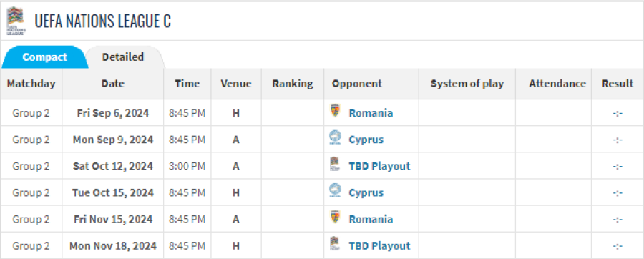This screenshot has height=259, width=644.
Task: Open Cyprus link for Sep 9 match
Action: point(366,140)
